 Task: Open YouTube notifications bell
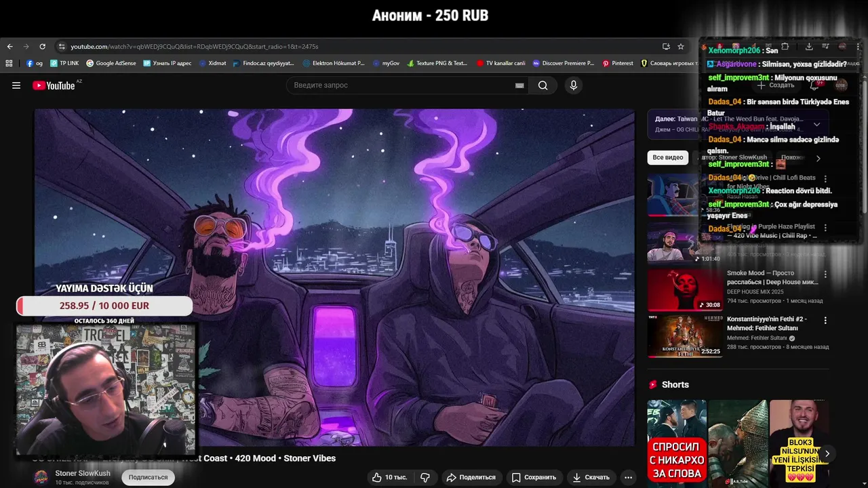tap(815, 85)
